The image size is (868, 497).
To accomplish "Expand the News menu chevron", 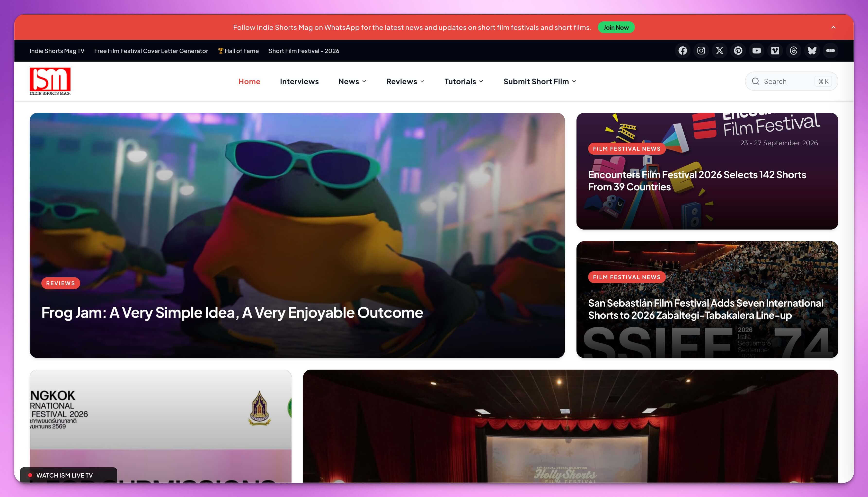I will point(364,81).
